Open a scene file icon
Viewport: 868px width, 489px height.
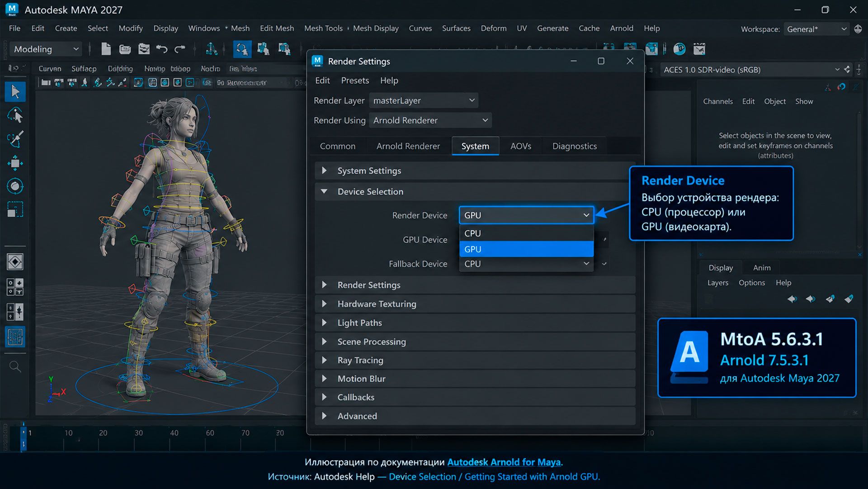click(x=125, y=49)
